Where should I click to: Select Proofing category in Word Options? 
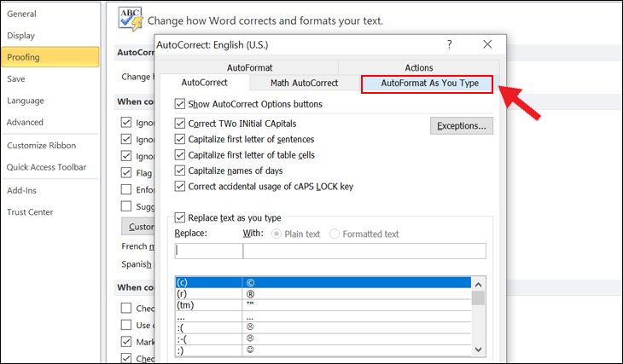point(50,57)
